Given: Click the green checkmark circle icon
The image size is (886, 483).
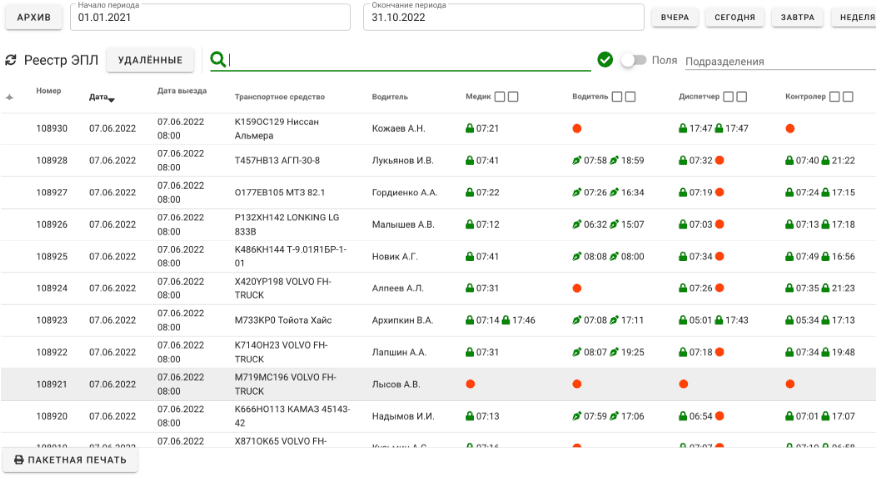Looking at the screenshot, I should point(605,60).
